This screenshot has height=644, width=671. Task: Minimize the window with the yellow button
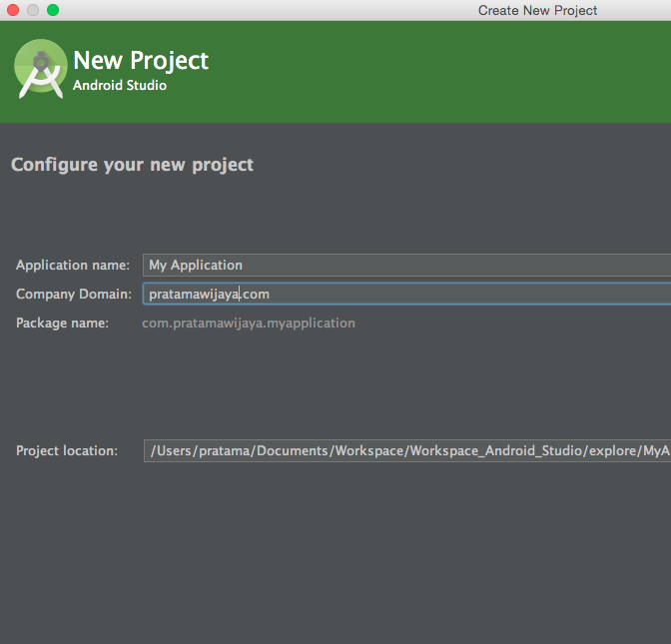(x=33, y=10)
